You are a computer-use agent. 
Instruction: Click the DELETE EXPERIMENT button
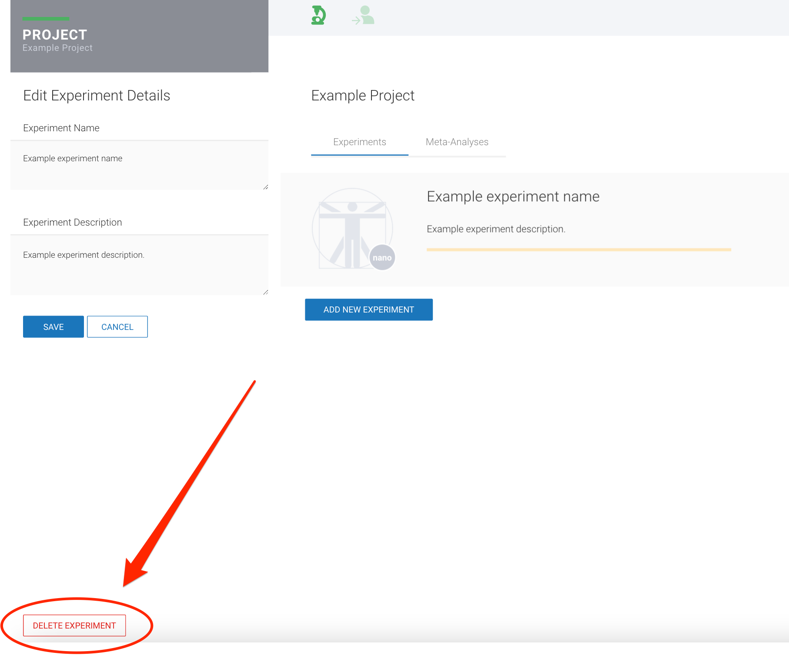coord(74,625)
